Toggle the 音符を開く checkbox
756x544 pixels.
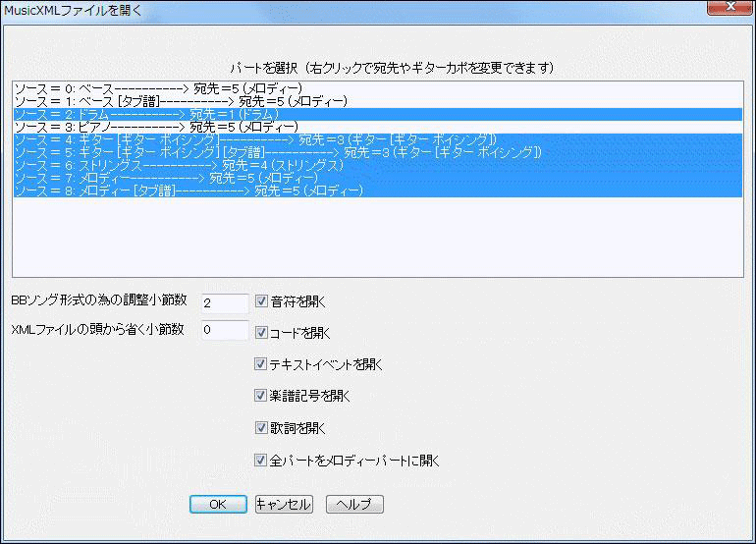(261, 301)
